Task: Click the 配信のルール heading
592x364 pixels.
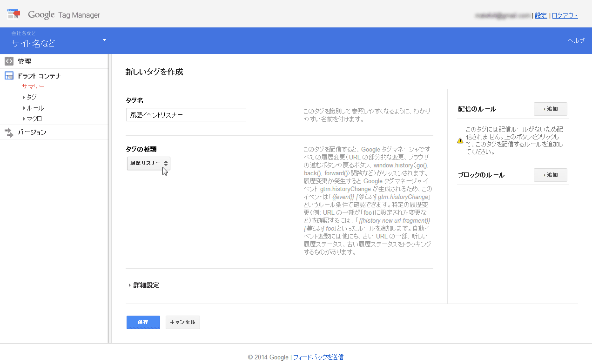Action: tap(477, 109)
